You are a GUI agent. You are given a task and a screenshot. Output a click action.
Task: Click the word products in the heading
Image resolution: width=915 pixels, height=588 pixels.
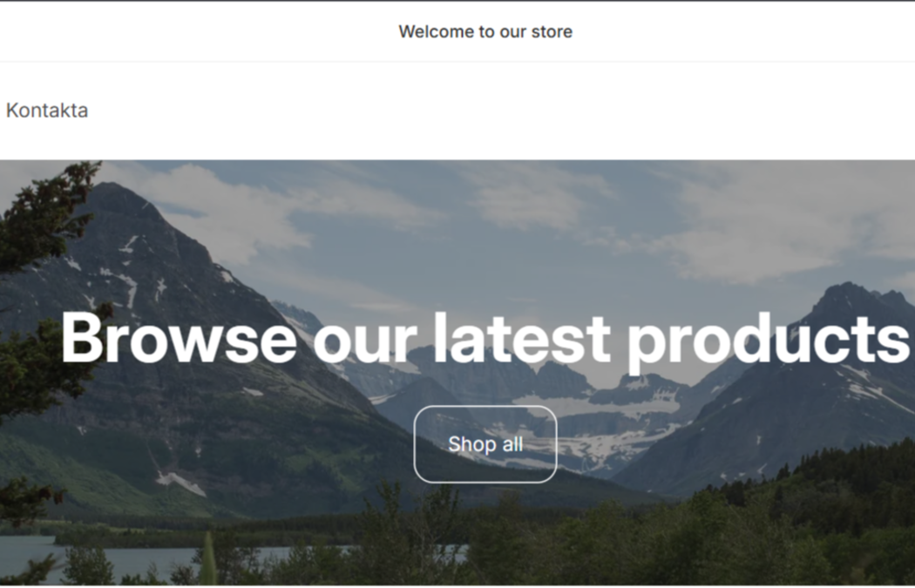(769, 341)
